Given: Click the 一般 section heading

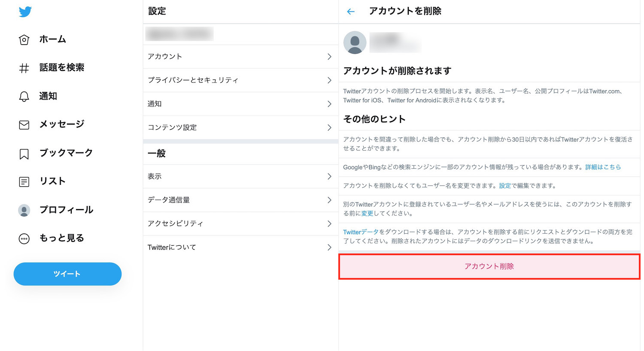Looking at the screenshot, I should 157,153.
